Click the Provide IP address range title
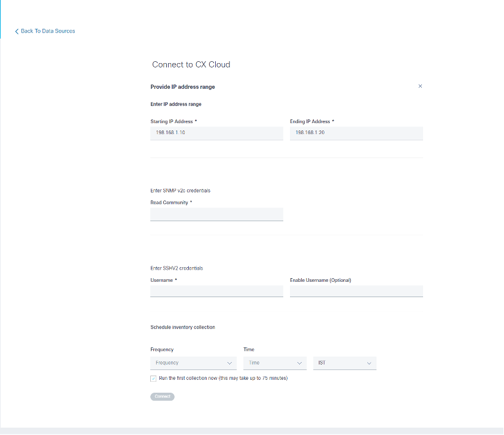 tap(183, 87)
